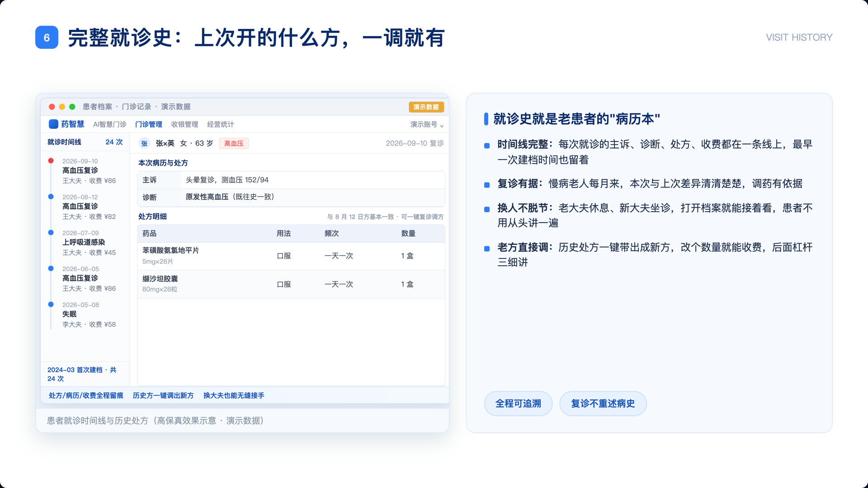Select the 2026-05-08 失眠 timeline entry
Viewport: 868px width, 488px height.
click(85, 314)
